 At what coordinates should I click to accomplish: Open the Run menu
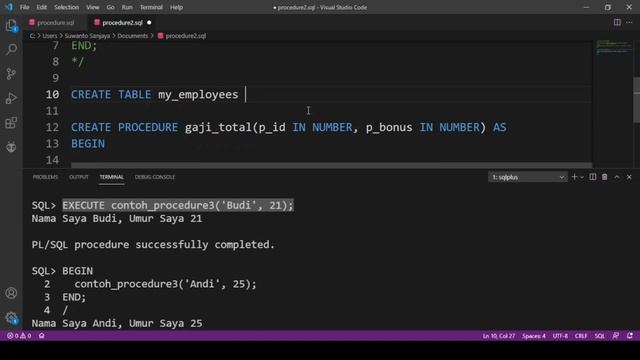coord(127,7)
